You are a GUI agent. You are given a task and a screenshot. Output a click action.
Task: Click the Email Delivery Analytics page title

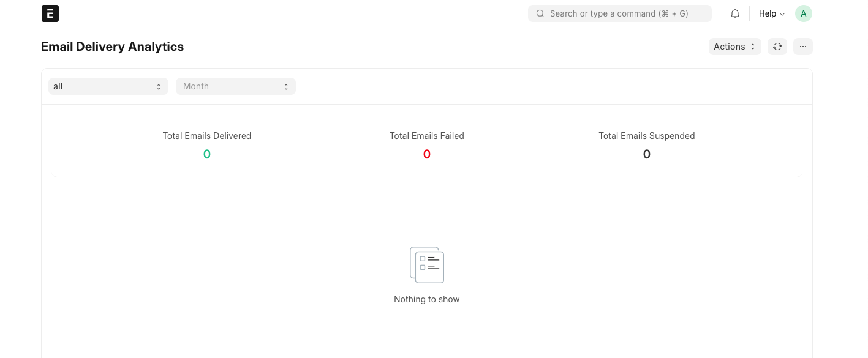(x=112, y=47)
